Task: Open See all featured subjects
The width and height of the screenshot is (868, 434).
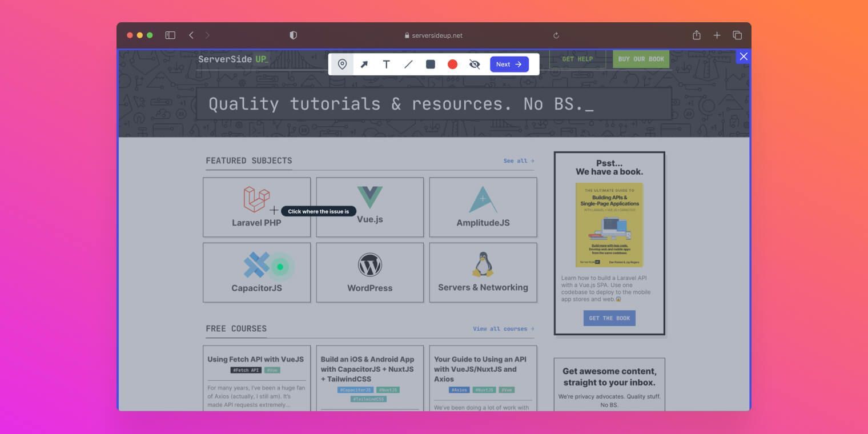Action: pyautogui.click(x=519, y=161)
